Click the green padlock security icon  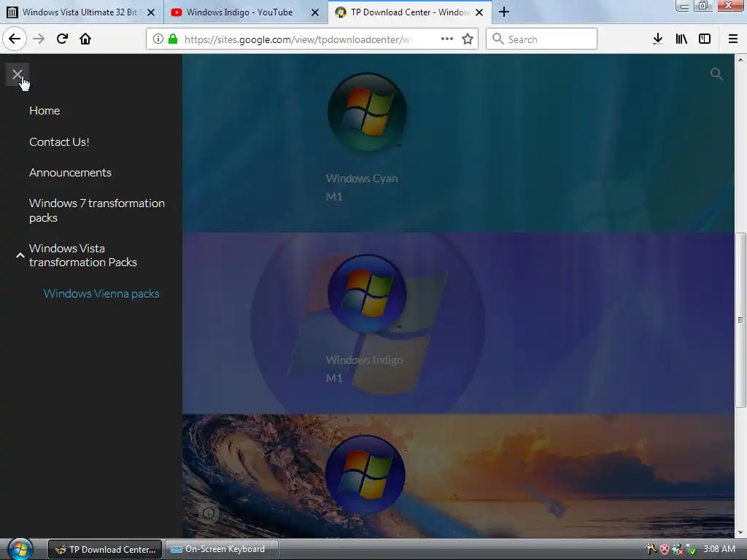tap(173, 39)
